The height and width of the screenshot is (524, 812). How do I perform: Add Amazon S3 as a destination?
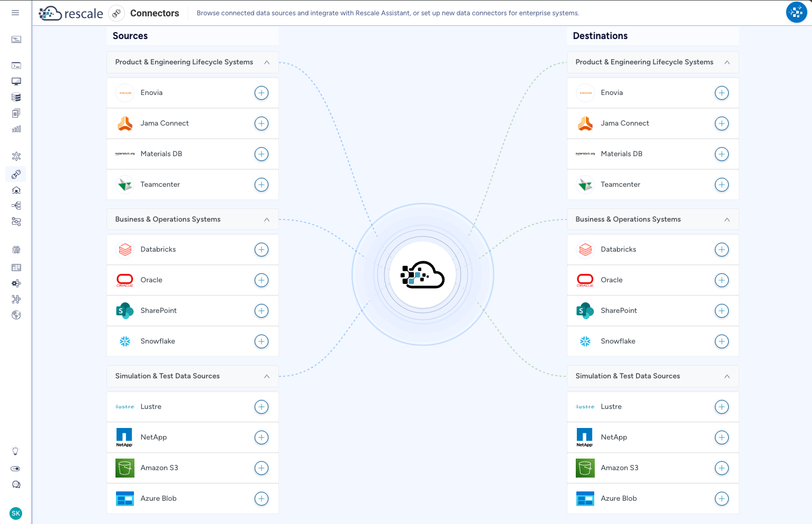point(722,468)
